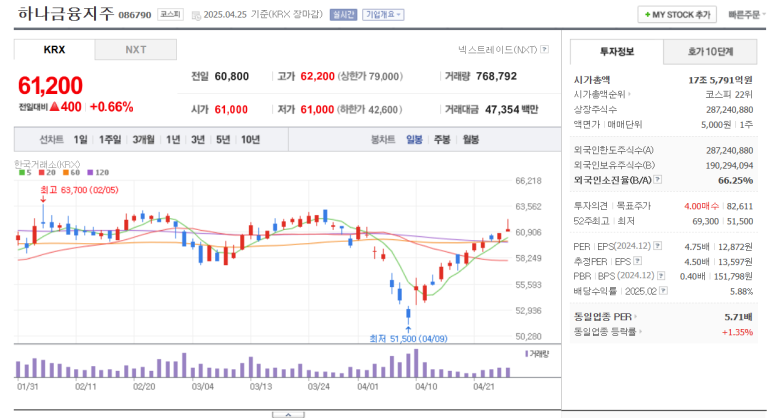773x418 pixels.
Task: Click the 목표주가 82,611 value
Action: coord(739,206)
